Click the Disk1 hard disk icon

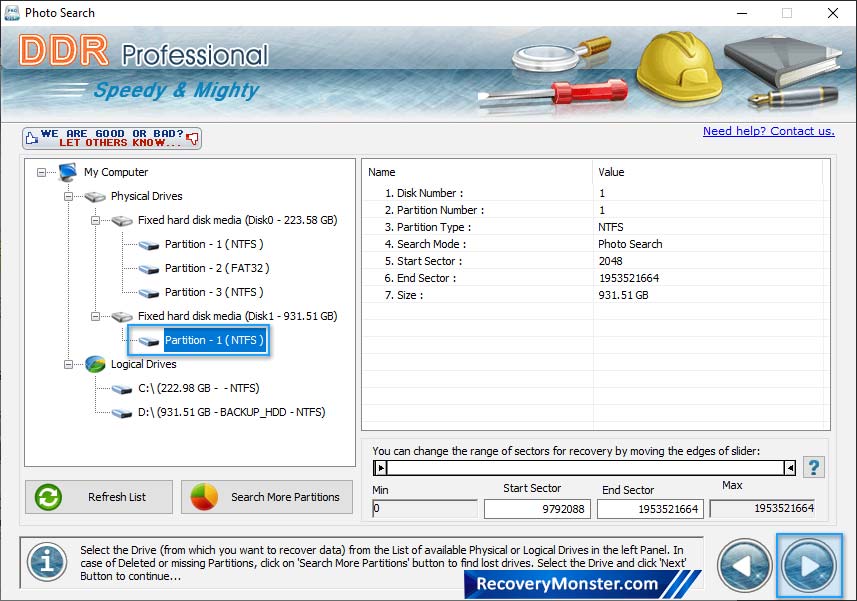pos(122,316)
